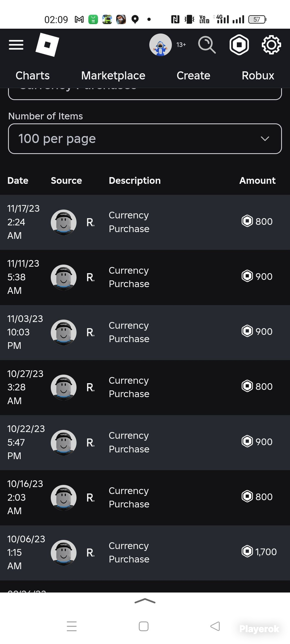Switch to the Marketplace tab

click(113, 76)
